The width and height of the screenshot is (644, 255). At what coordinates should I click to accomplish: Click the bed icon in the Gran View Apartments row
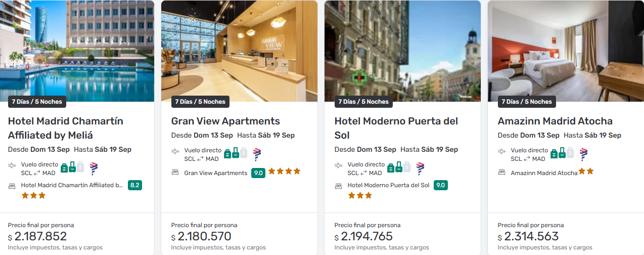click(175, 172)
